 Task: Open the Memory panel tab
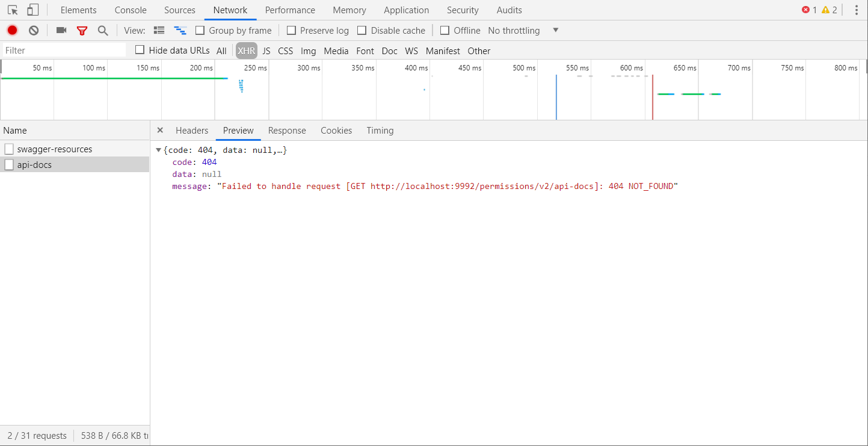click(x=349, y=10)
